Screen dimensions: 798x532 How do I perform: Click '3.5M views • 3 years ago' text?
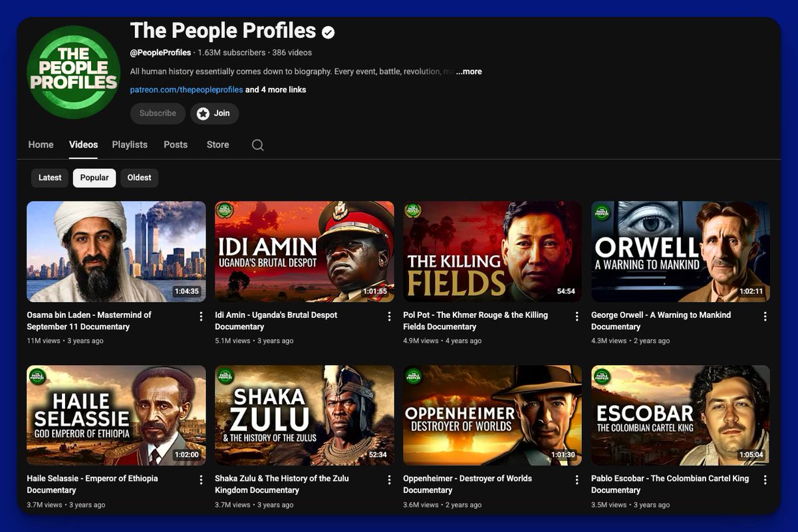pos(630,505)
